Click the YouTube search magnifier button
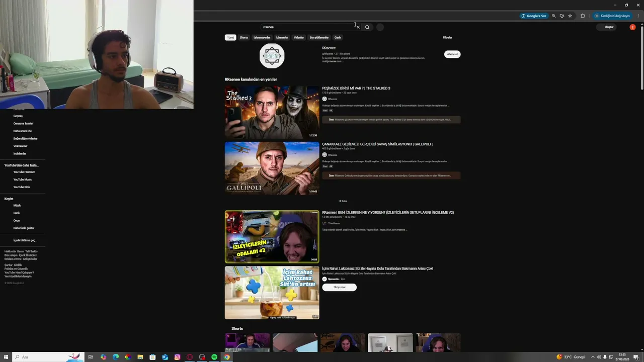 coord(367,27)
